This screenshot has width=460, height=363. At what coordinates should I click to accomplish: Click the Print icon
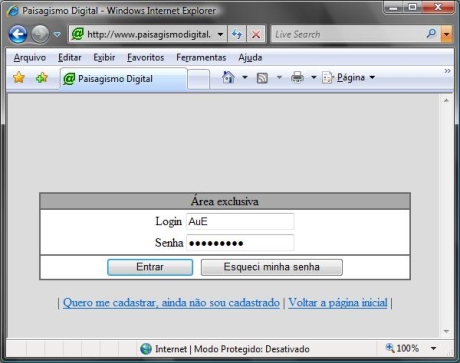click(297, 77)
